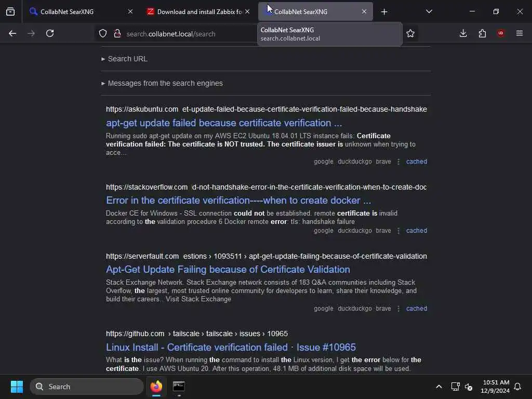The image size is (532, 399).
Task: Open Error in the certificate verification docker result
Action: [x=238, y=200]
